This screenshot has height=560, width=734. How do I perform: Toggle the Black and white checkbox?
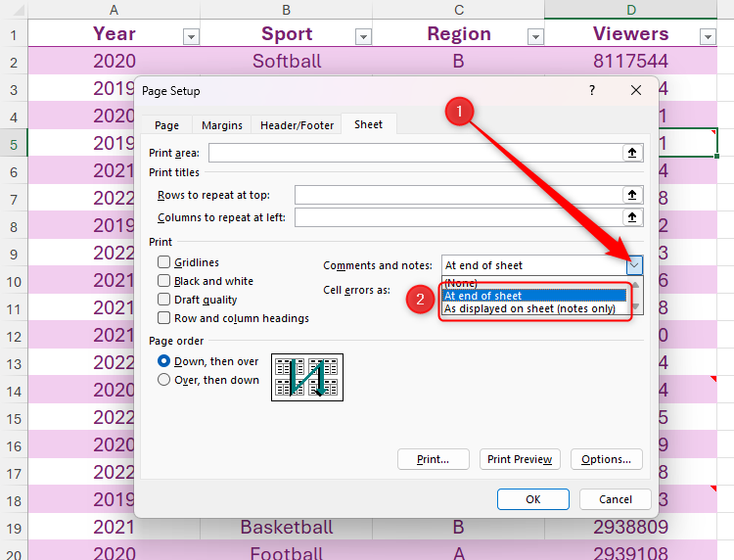(x=164, y=281)
